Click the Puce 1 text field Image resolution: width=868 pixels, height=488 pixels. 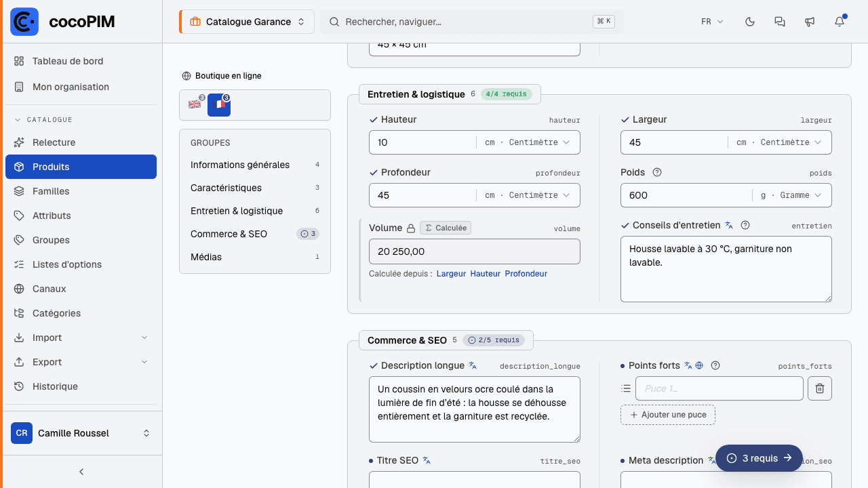click(x=719, y=388)
